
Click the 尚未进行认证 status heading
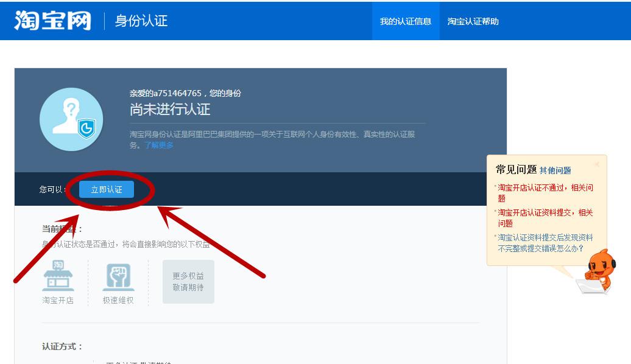point(170,110)
